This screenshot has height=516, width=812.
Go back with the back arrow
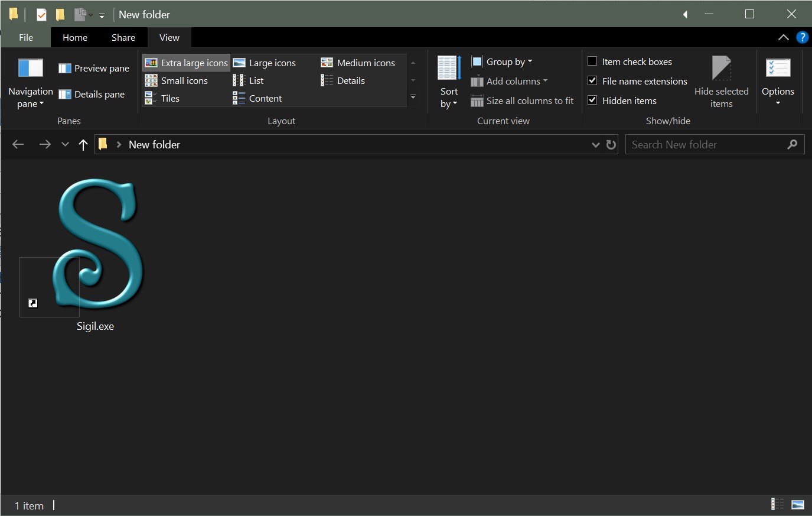click(18, 145)
